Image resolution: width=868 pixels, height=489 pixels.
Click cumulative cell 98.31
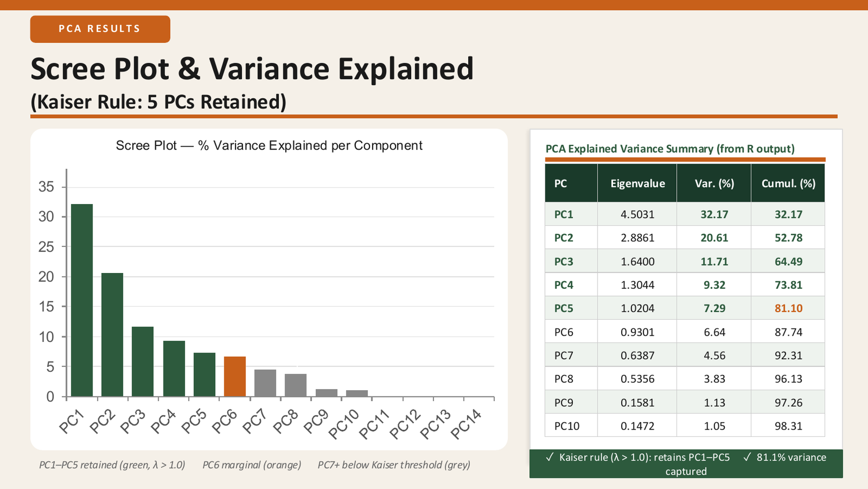[x=788, y=426]
